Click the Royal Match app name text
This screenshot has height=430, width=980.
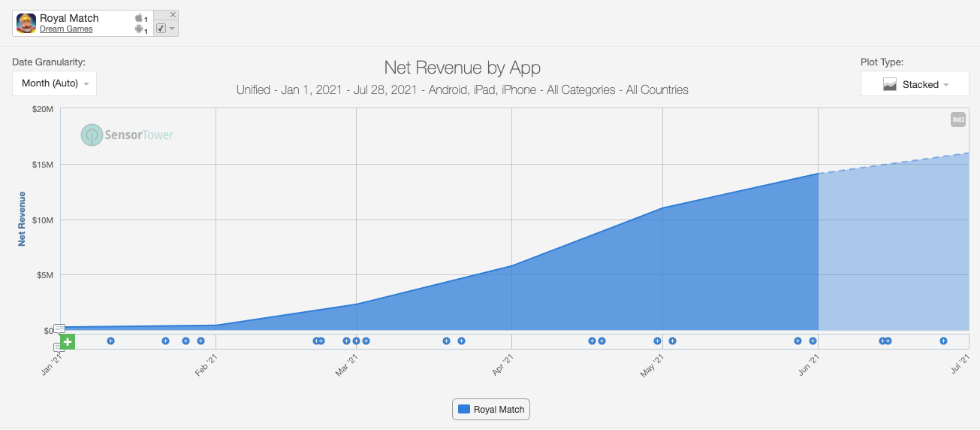tap(69, 18)
